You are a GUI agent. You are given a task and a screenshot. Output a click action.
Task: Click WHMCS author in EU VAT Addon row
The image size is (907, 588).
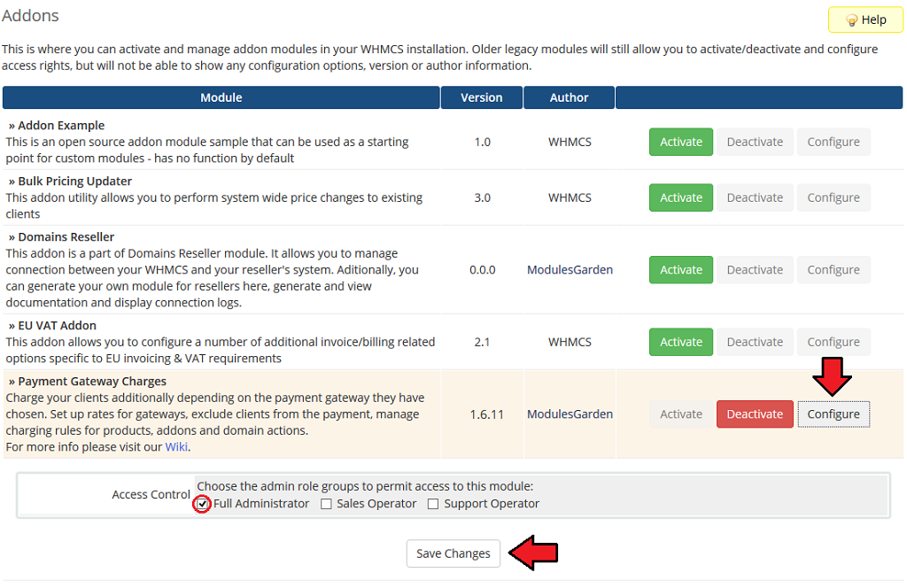point(570,343)
